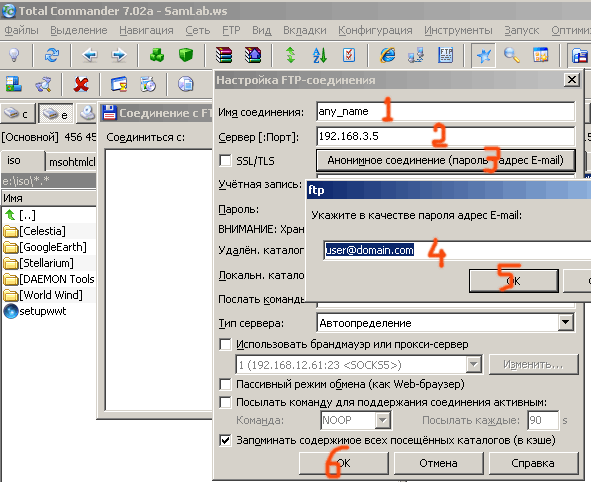The width and height of the screenshot is (591, 482).
Task: Click the single green cube icon
Action: pyautogui.click(x=186, y=55)
